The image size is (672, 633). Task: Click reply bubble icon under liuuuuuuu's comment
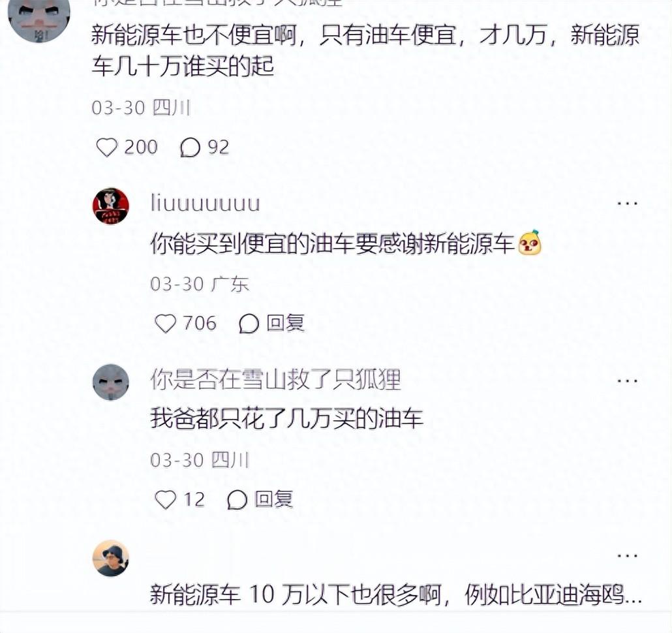click(x=249, y=324)
